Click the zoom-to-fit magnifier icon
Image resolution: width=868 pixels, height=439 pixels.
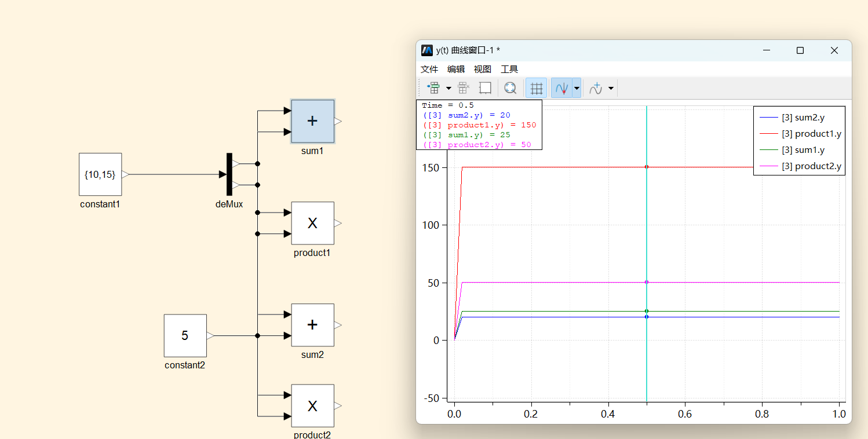(x=510, y=88)
